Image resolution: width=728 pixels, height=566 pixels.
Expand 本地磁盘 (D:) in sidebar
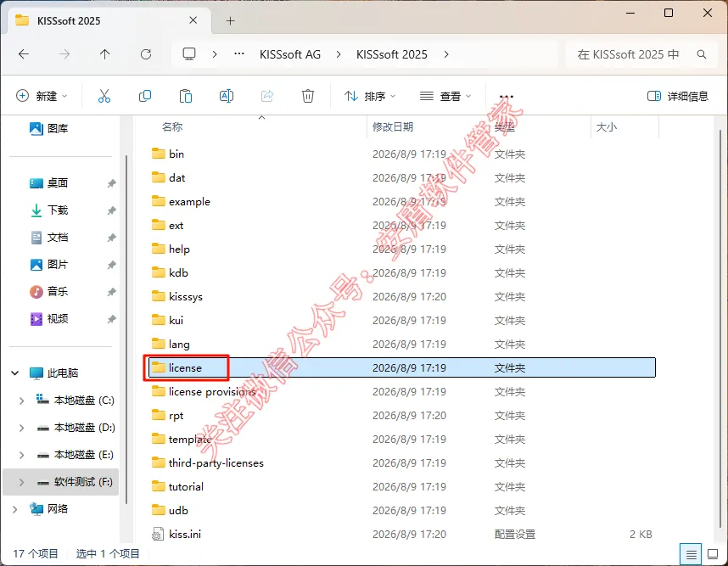coord(21,428)
